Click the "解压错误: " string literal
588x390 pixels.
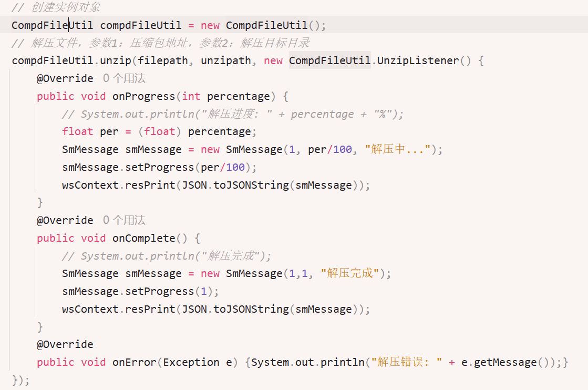[x=406, y=362]
